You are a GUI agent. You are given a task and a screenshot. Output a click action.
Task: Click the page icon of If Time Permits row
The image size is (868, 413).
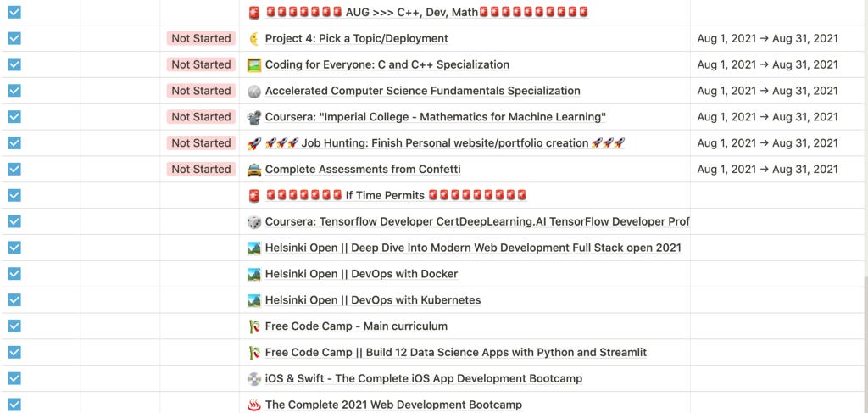pos(253,195)
